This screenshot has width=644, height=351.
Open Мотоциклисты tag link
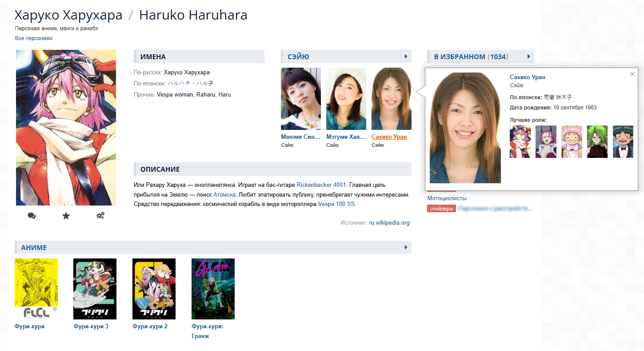pos(447,198)
